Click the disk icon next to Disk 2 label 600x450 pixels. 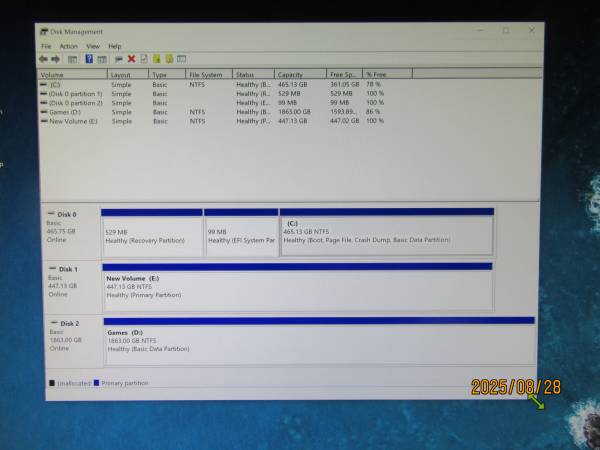click(54, 323)
